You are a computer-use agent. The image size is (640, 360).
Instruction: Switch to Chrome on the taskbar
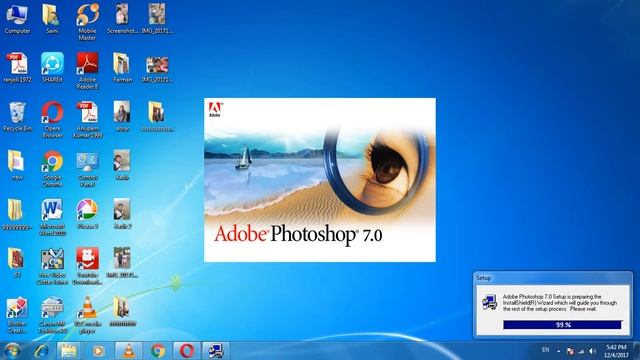click(158, 351)
